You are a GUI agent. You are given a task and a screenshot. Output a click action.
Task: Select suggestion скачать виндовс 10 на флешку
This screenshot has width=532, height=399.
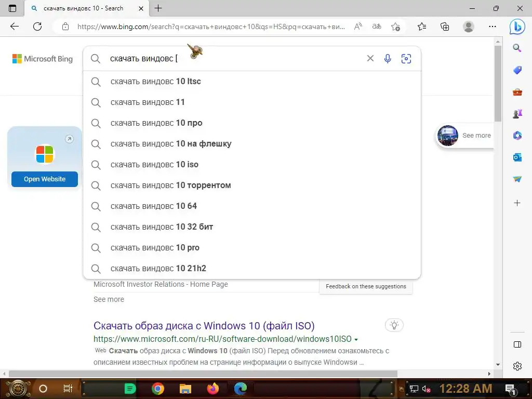point(252,144)
